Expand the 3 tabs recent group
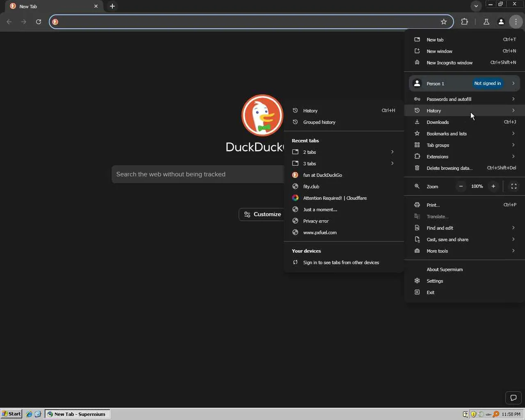This screenshot has width=525, height=420. [x=344, y=164]
